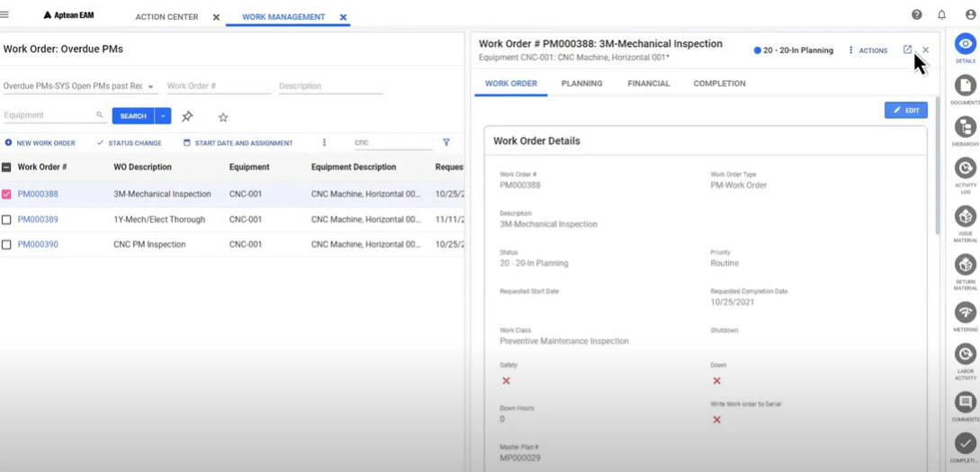Open the Return Material sidebar icon
980x472 pixels.
[966, 264]
